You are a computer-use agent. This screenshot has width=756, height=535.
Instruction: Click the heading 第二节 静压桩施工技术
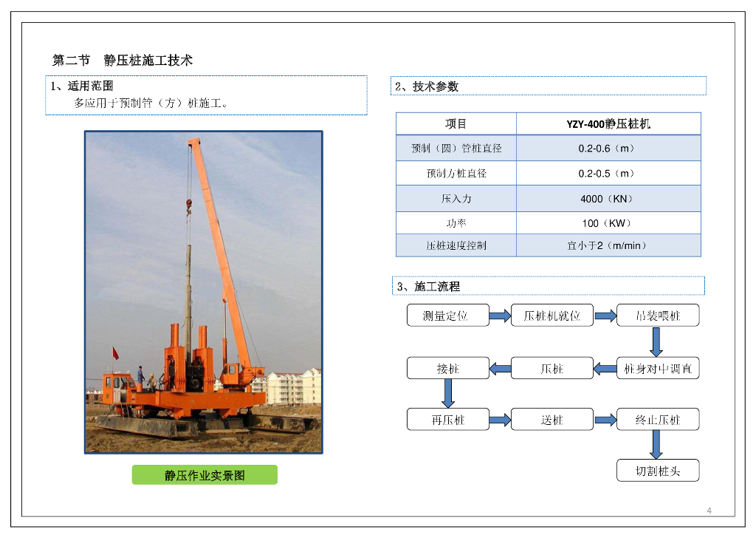(x=123, y=61)
